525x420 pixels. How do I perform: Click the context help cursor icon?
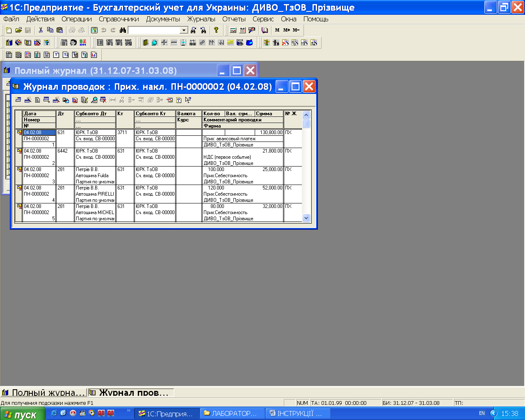click(188, 100)
